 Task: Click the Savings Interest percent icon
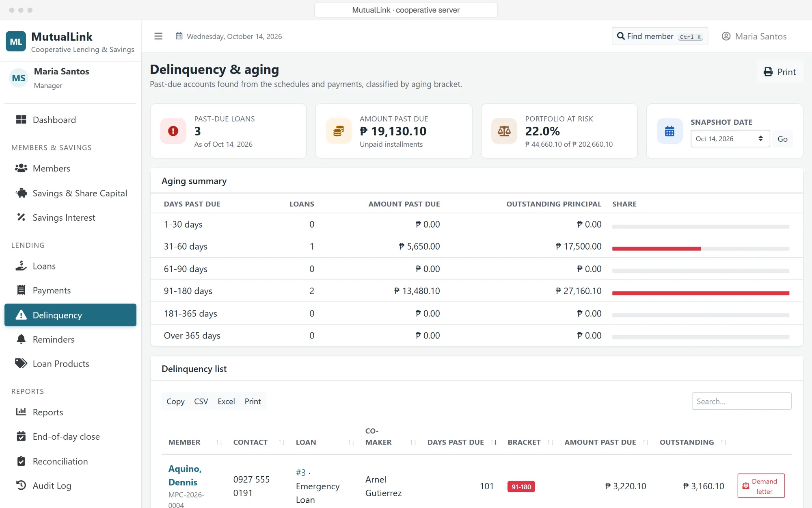tap(21, 217)
